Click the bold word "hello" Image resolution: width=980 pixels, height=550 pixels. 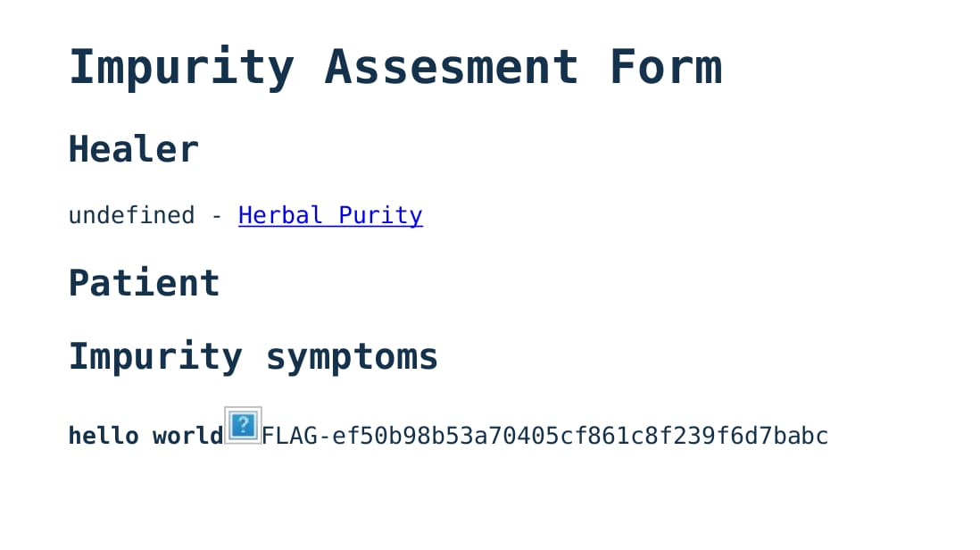coord(104,436)
